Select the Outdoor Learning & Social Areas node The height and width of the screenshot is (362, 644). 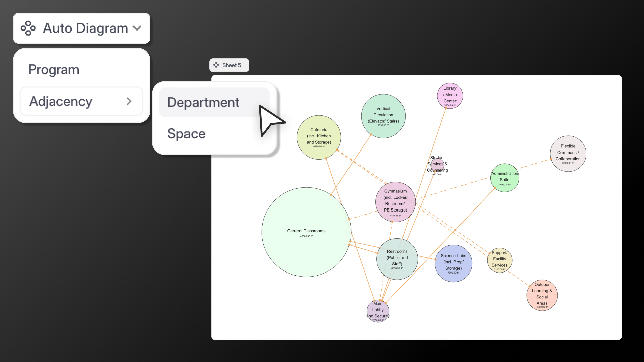(x=542, y=295)
